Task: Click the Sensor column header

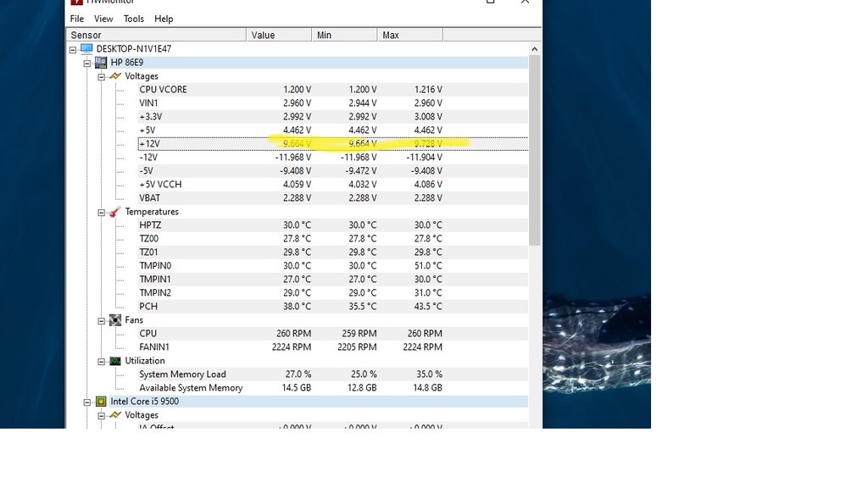Action: 156,35
